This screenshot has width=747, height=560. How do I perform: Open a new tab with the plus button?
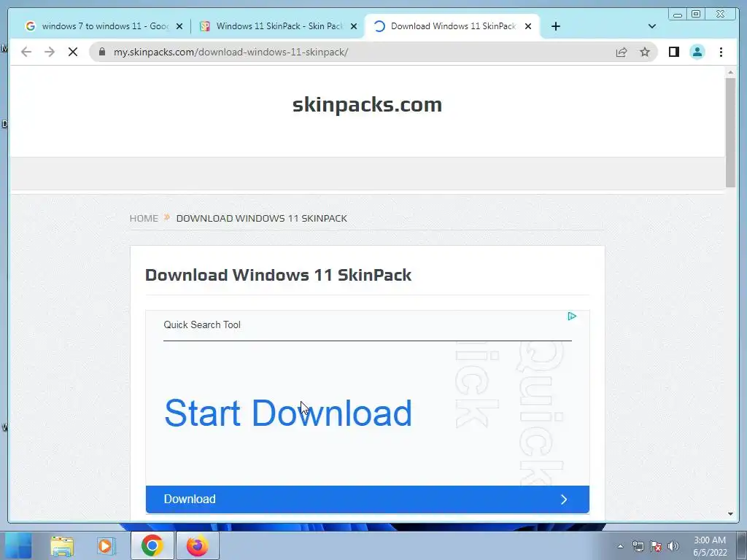(x=555, y=26)
